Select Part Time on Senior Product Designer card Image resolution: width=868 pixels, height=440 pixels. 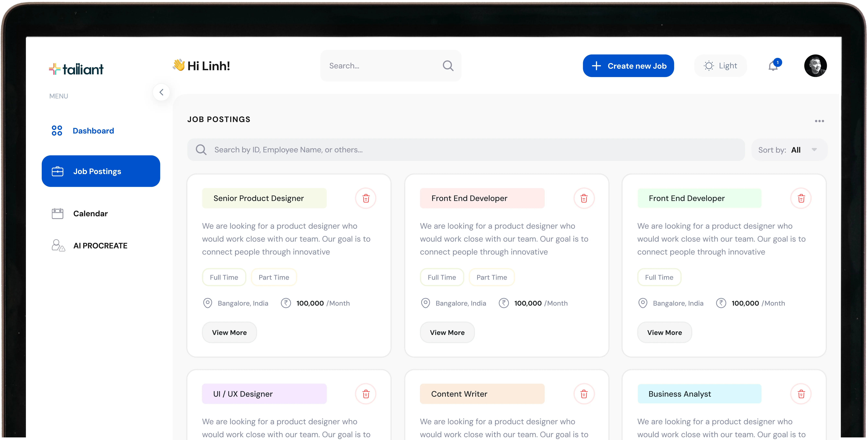(274, 277)
